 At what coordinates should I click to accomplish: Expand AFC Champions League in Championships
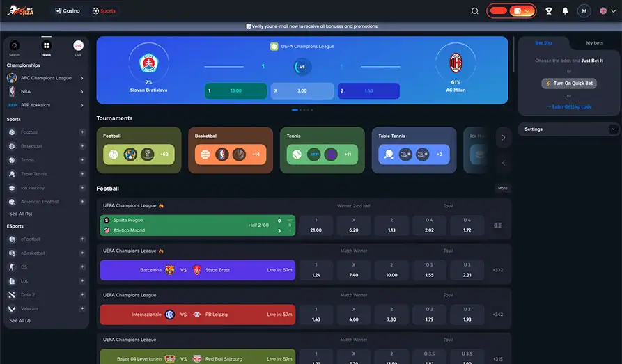82,78
